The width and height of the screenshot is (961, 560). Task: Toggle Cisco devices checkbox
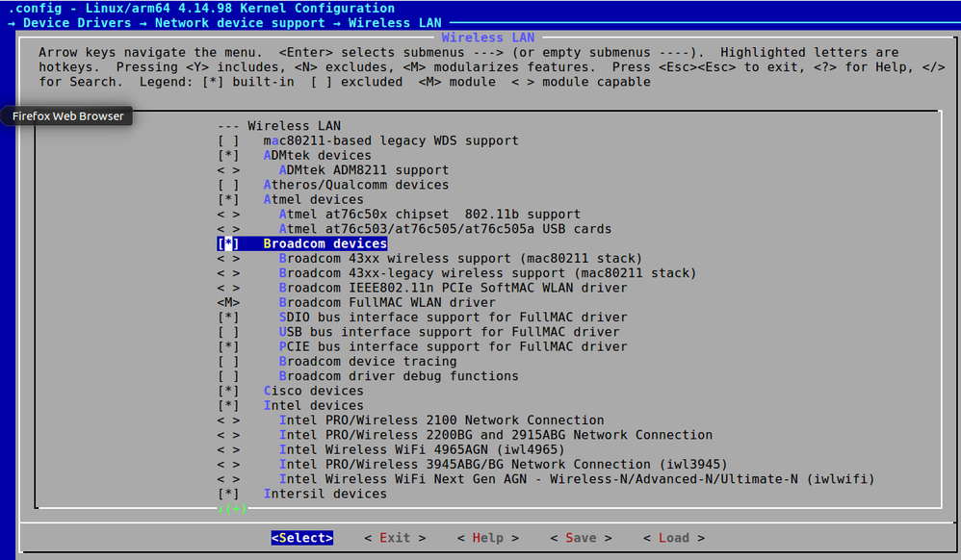[x=228, y=391]
